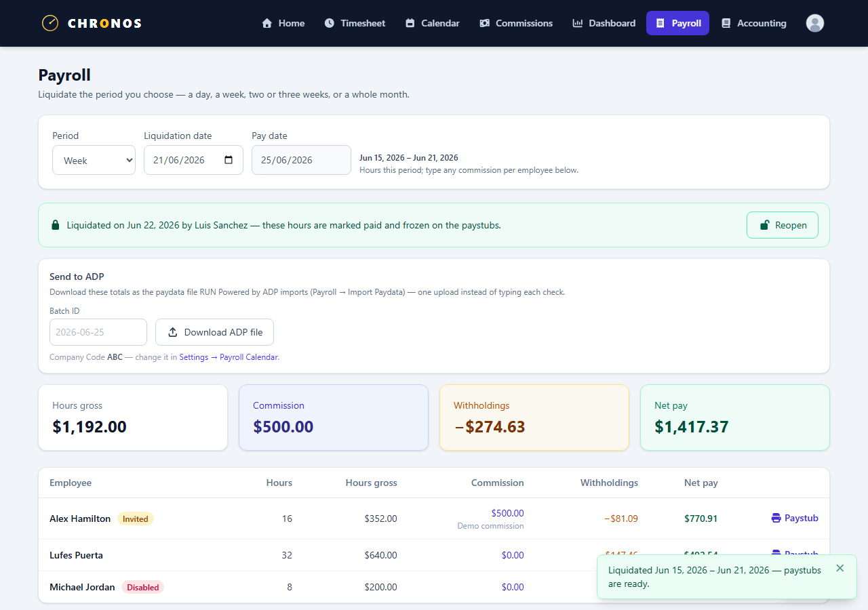Click Alex Hamilton's $770.91 net pay
Screen dimensions: 868x610
pos(701,518)
